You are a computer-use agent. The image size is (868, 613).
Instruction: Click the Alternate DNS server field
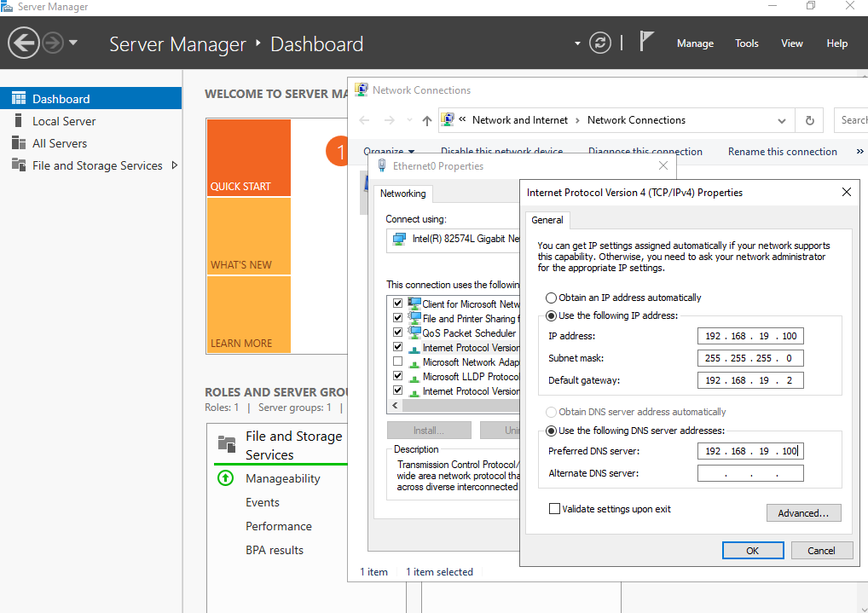click(x=749, y=473)
